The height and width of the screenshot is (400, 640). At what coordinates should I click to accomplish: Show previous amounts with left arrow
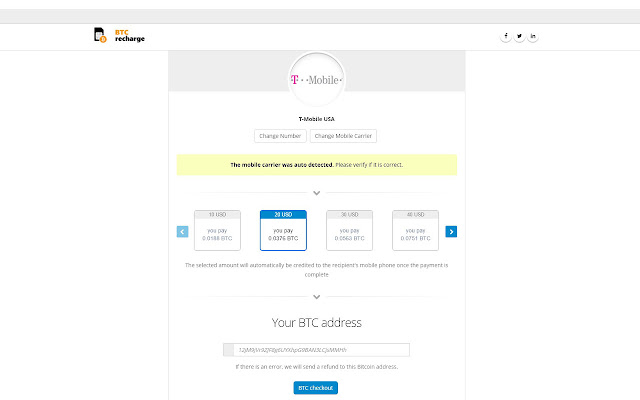click(x=182, y=232)
